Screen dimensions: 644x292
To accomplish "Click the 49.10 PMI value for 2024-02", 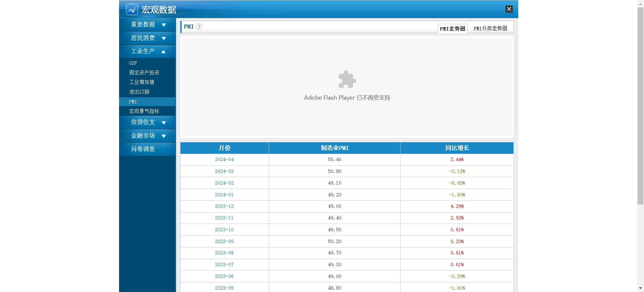I will click(x=335, y=183).
